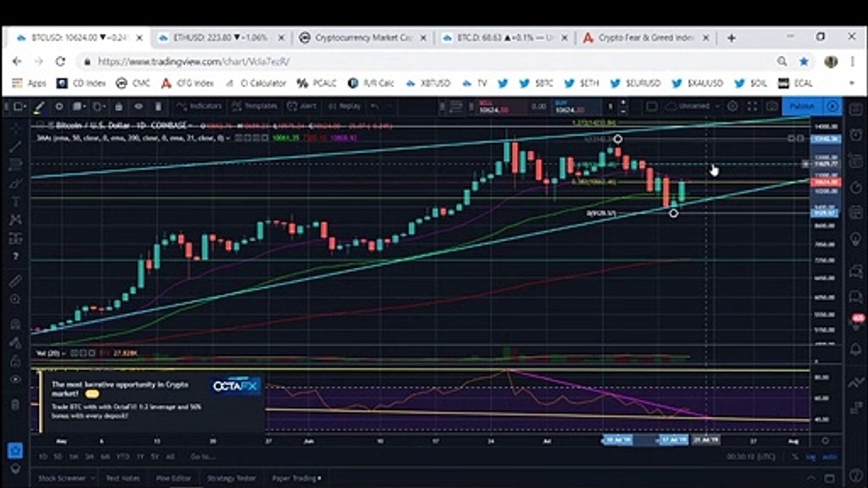The height and width of the screenshot is (488, 868).
Task: Take a chart snapshot with camera icon
Action: pyautogui.click(x=772, y=106)
